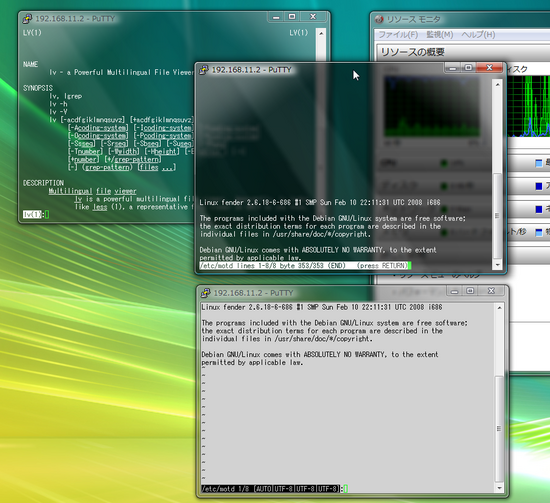Click light blue legend square beside ト/秒 label
Screen dimensions: 550x503
(x=539, y=232)
